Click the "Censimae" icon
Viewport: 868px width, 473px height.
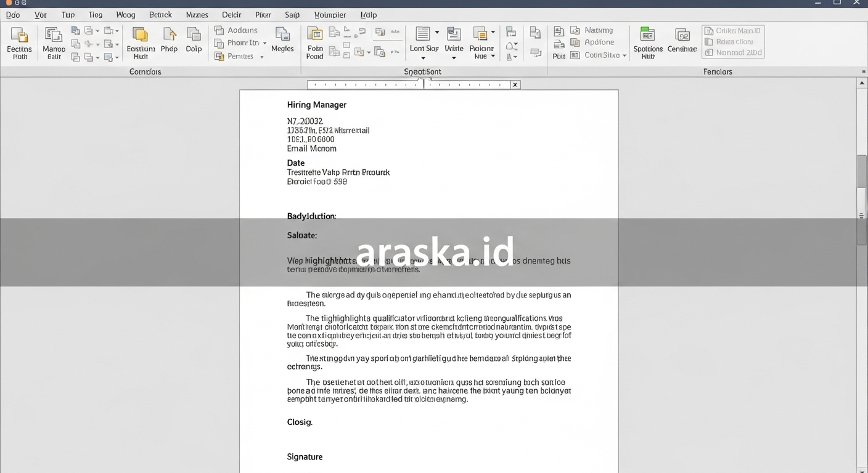[x=682, y=40]
